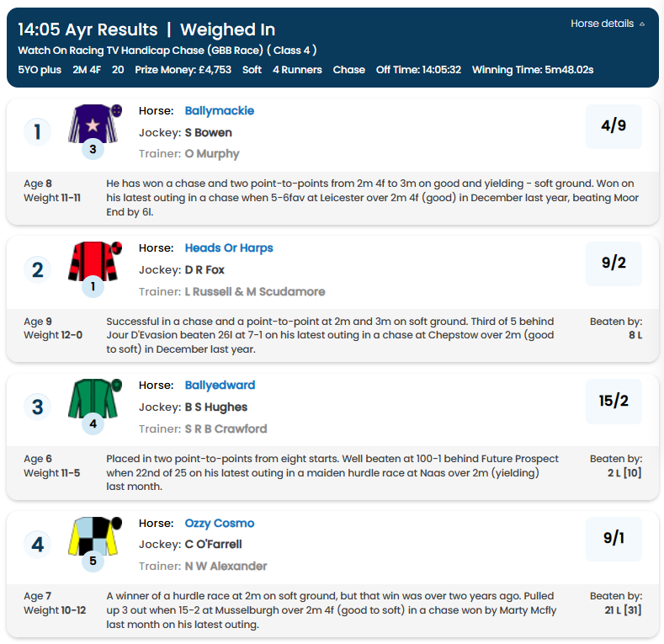Open the Ozzy Cosmo horse profile link
The height and width of the screenshot is (644, 664).
click(x=219, y=523)
